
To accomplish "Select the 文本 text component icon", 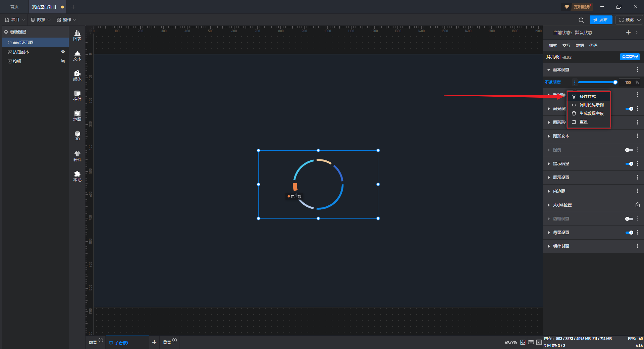I will [77, 55].
